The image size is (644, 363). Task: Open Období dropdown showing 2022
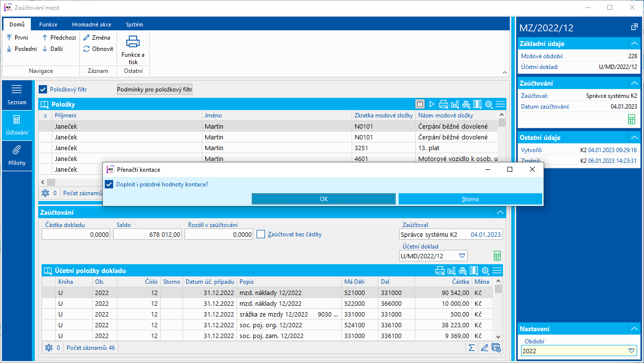631,351
